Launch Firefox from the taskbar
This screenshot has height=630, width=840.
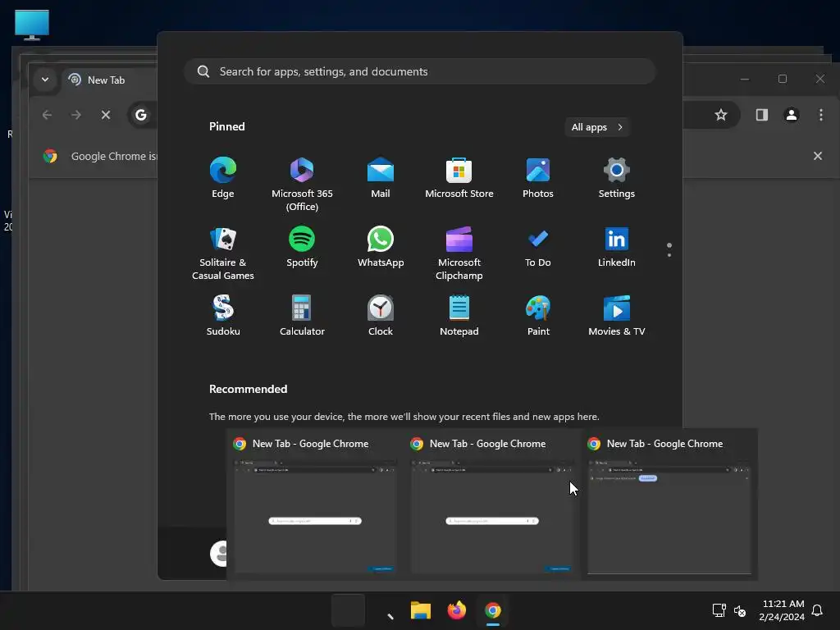coord(456,610)
